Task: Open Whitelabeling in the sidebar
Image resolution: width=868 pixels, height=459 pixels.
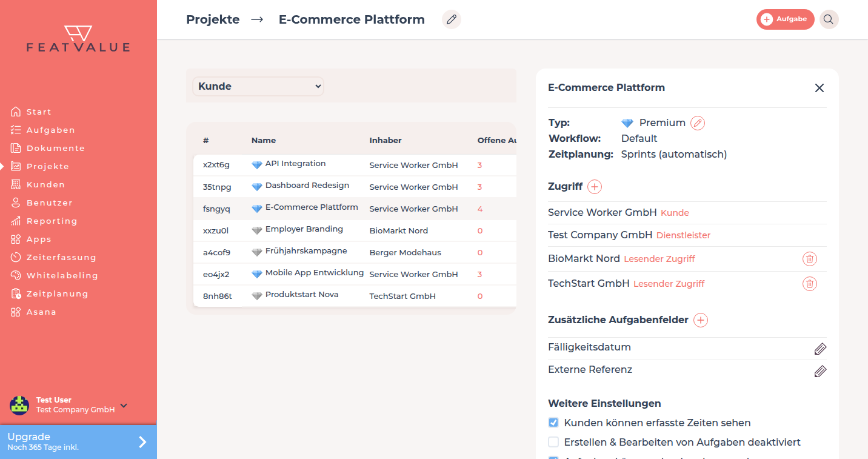Action: click(54, 275)
